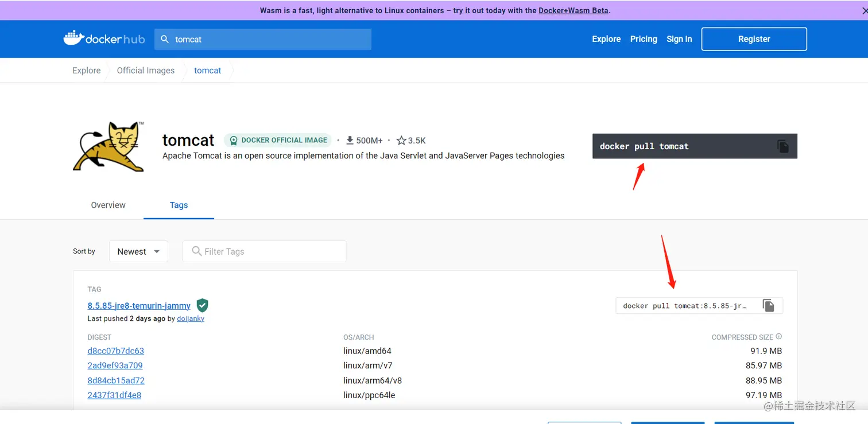Open the doijanky user profile link

point(191,318)
